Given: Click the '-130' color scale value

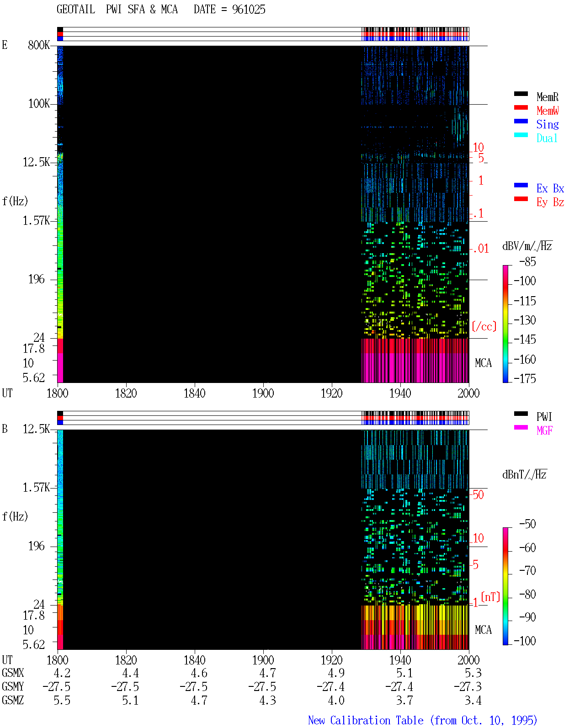Looking at the screenshot, I should click(x=525, y=320).
